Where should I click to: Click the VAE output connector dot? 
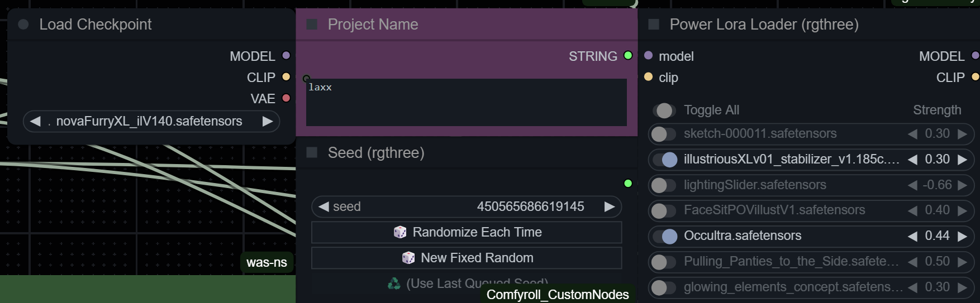point(286,98)
